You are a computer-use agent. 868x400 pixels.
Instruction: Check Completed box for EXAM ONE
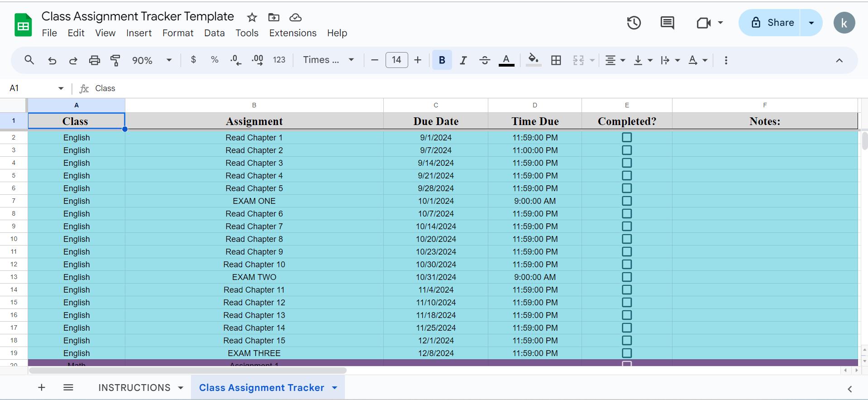click(x=627, y=201)
